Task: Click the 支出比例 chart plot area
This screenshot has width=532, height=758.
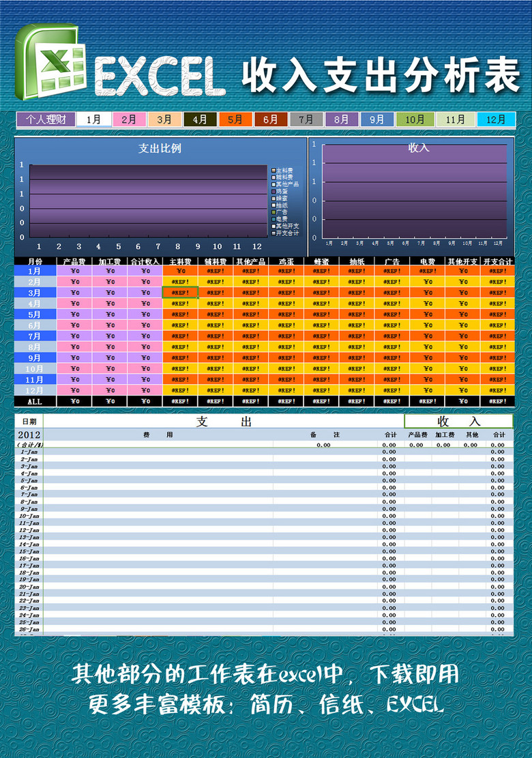Action: [148, 201]
